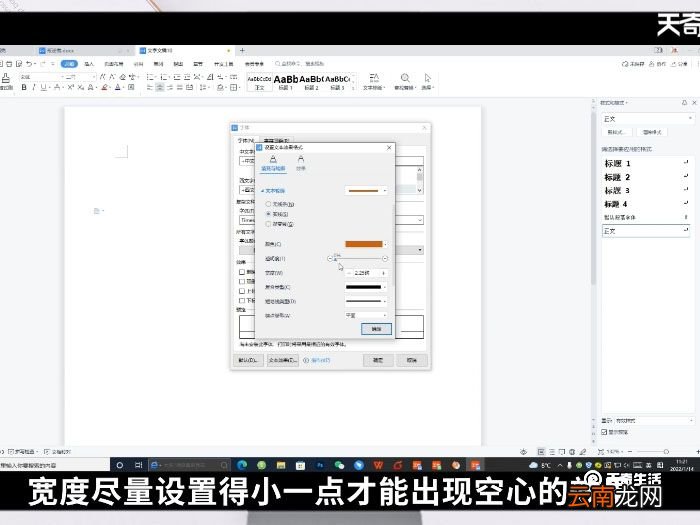Tick the fourth effects checkbox in Font dialog

(242, 300)
